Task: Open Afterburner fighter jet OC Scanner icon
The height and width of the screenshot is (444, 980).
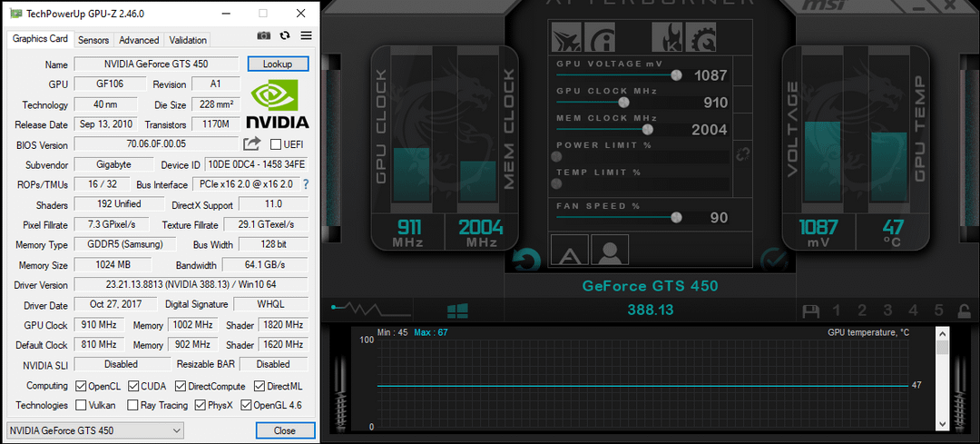Action: click(566, 39)
